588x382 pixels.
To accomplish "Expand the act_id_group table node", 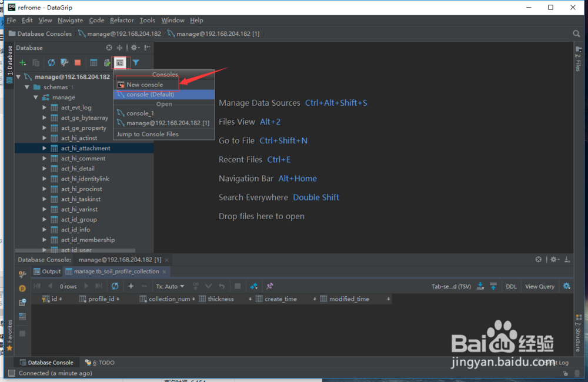I will (x=44, y=219).
